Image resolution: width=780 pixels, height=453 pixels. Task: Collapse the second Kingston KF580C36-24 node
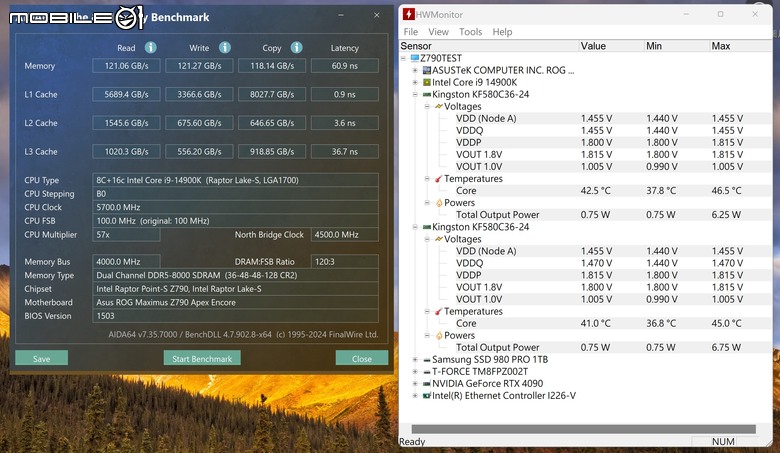click(x=415, y=227)
